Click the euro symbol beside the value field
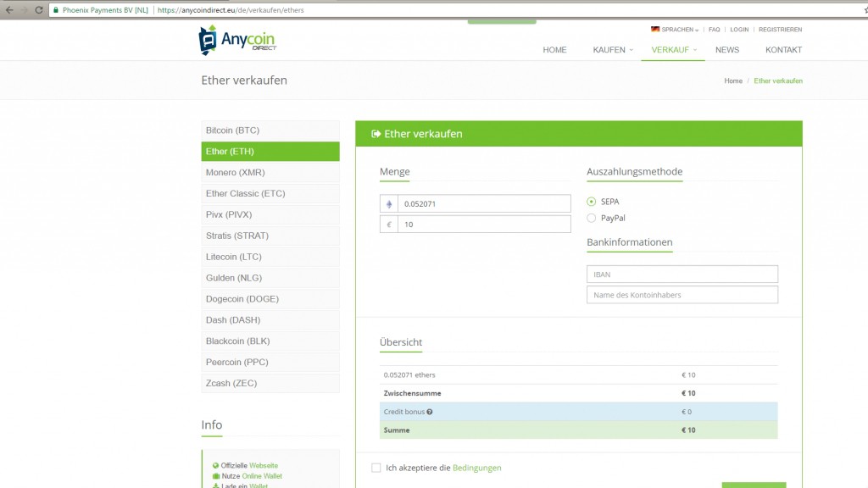Viewport: 868px width, 488px height. (x=389, y=225)
